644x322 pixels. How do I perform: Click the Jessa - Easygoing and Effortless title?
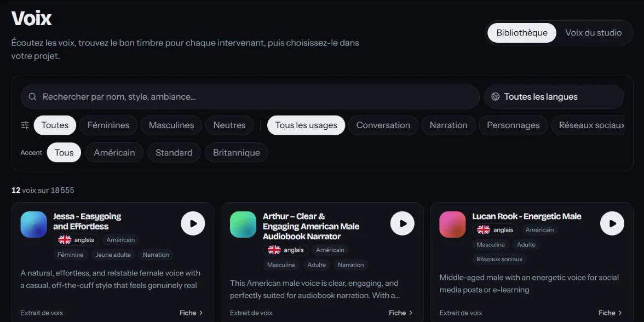[x=87, y=221]
